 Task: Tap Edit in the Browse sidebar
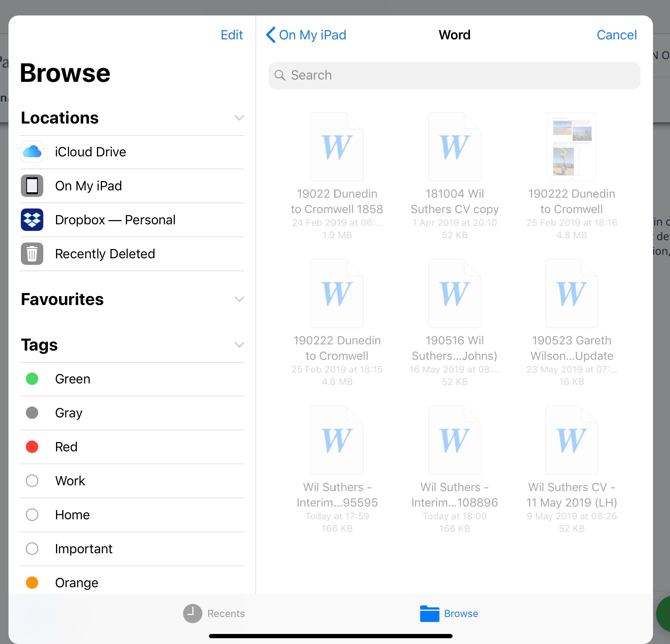pos(232,35)
